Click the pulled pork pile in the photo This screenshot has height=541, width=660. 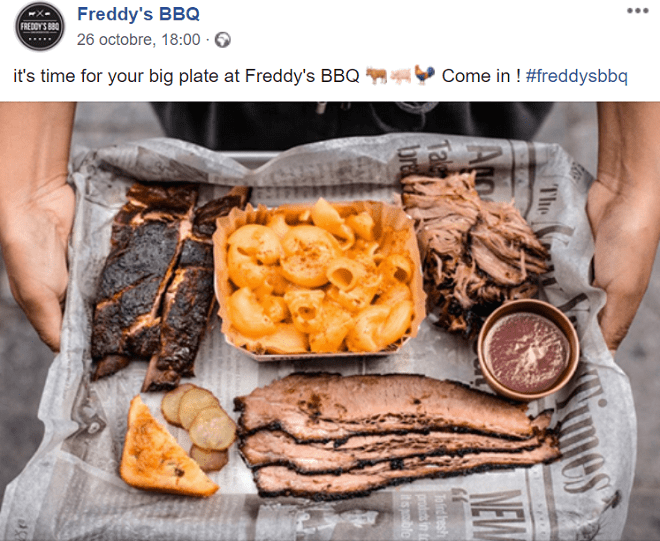[x=474, y=249]
